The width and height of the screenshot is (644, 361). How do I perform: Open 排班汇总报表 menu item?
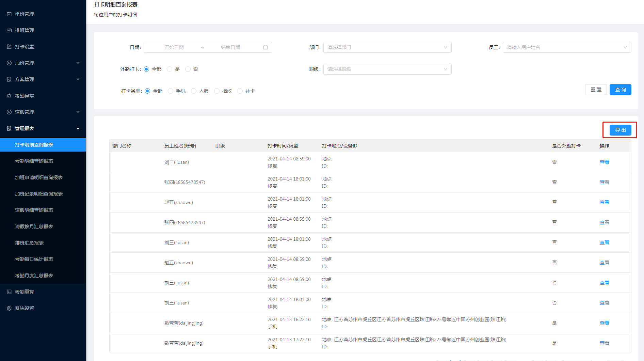point(43,243)
